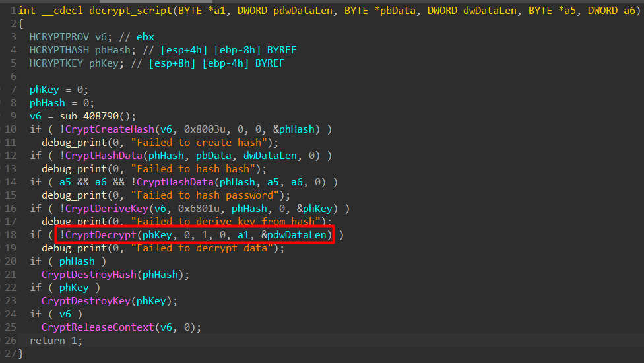Click the decrypt_script function name on line 1
Image resolution: width=644 pixels, height=363 pixels.
(131, 11)
